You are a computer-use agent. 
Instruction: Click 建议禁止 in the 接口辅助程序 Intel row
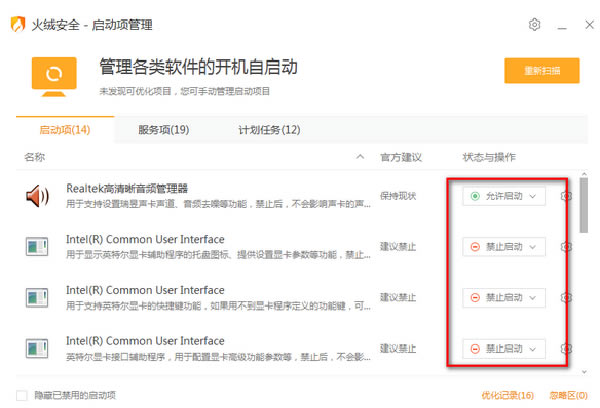398,348
